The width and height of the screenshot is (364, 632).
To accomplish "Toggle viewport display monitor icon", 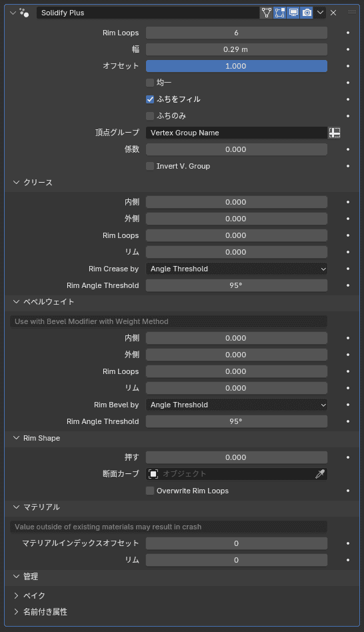I will point(293,13).
